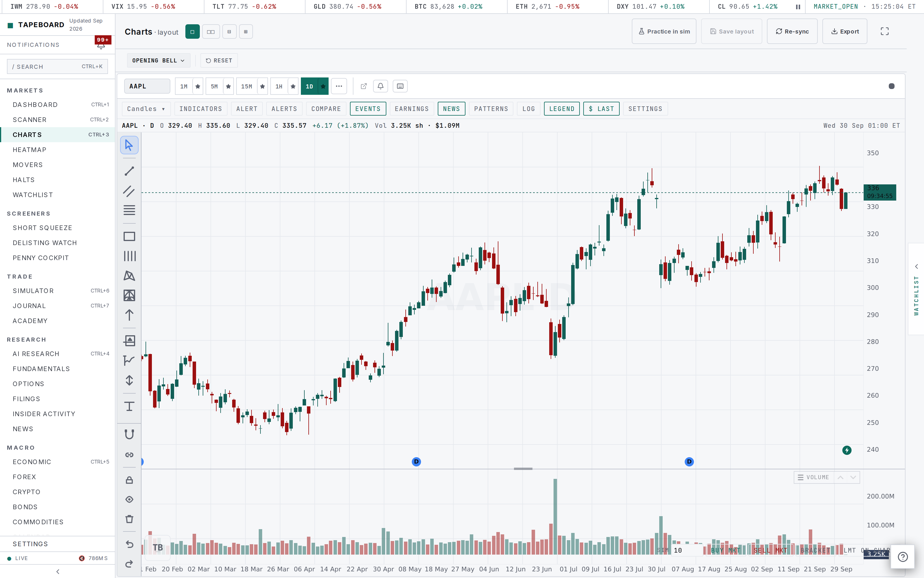
Task: Collapse the left sidebar chevron
Action: pos(58,572)
